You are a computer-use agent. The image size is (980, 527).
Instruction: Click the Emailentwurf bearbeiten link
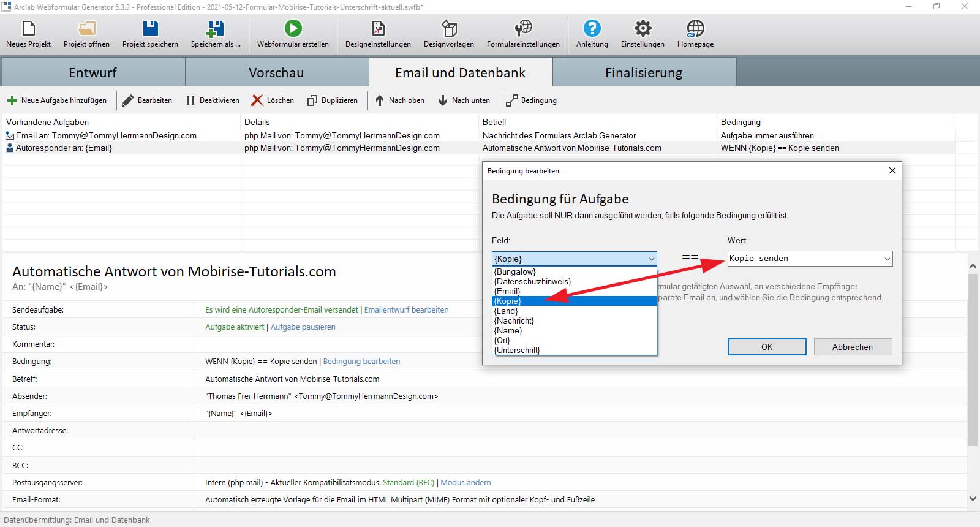coord(406,310)
